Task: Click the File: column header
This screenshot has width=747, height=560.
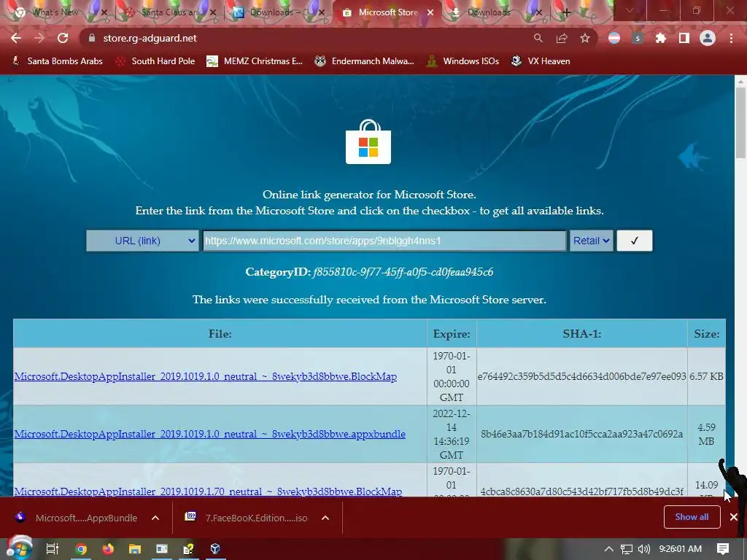Action: 220,334
